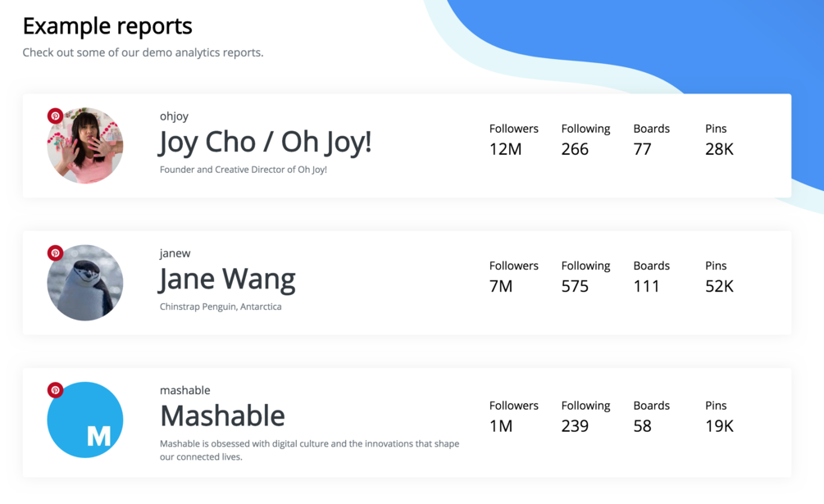Image resolution: width=824 pixels, height=504 pixels.
Task: Open the Mashable report title
Action: point(222,415)
